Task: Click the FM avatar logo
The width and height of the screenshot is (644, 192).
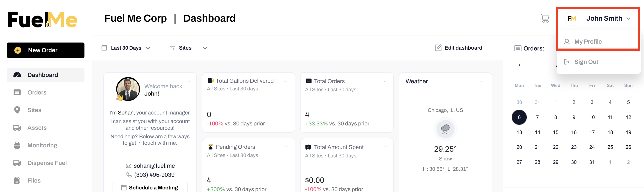Action: [x=572, y=18]
